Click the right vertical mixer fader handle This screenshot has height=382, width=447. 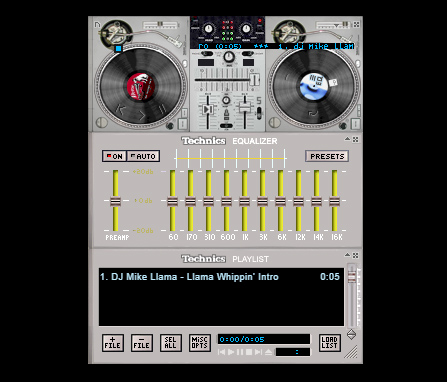245,108
